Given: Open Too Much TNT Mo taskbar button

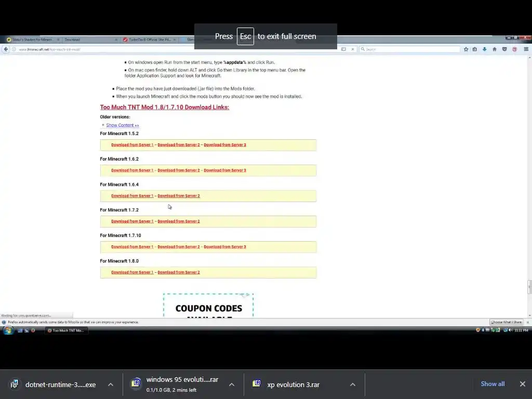Looking at the screenshot, I should (x=66, y=330).
